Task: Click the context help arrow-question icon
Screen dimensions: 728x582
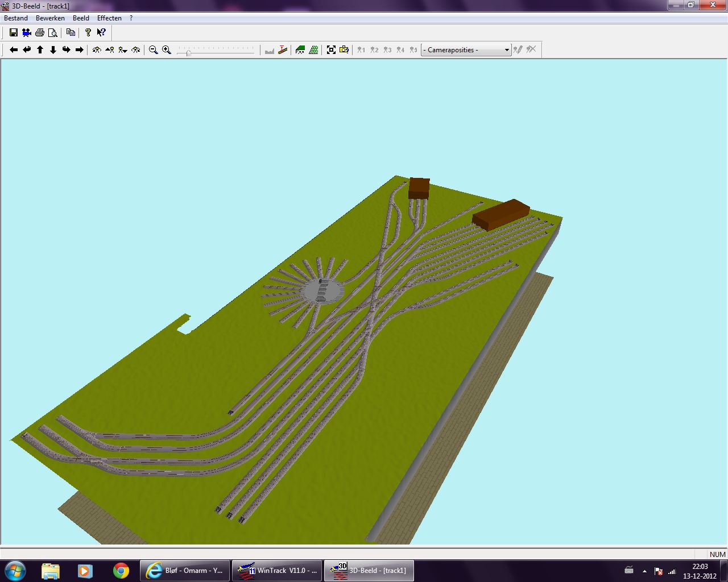Action: click(x=101, y=32)
